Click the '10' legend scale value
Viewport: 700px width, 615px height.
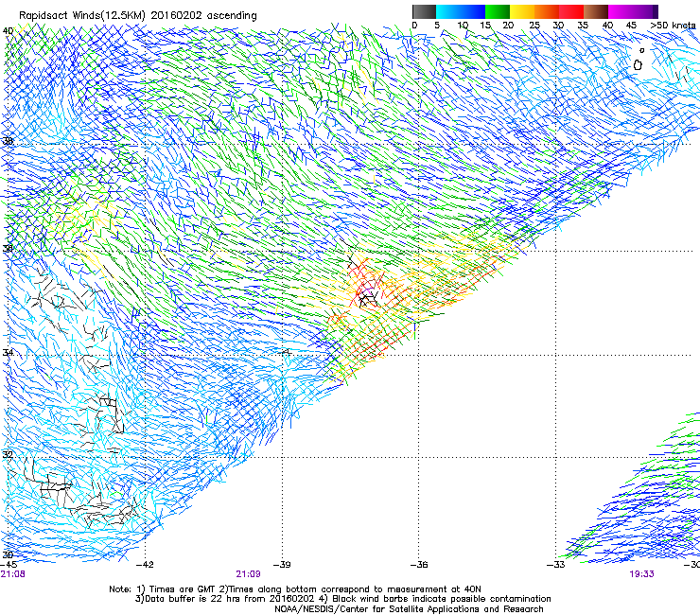coord(463,26)
